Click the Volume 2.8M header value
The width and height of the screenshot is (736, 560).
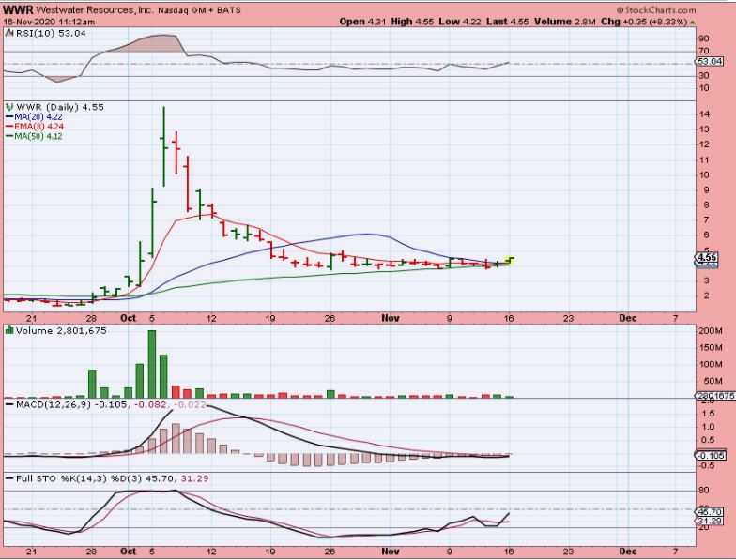coord(565,22)
